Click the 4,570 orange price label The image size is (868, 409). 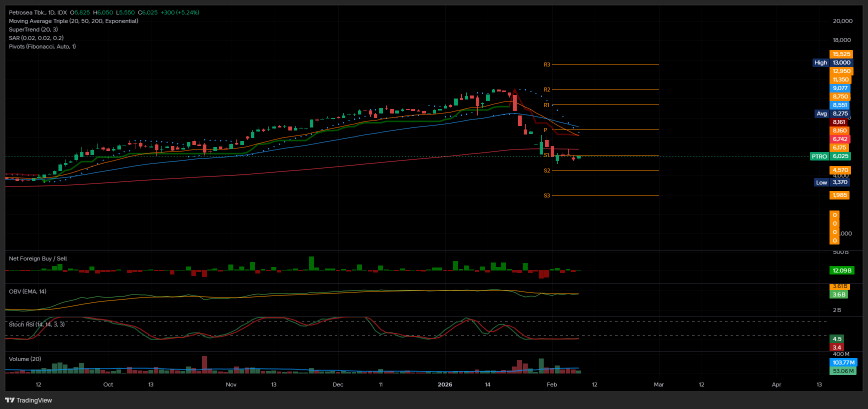coord(840,170)
